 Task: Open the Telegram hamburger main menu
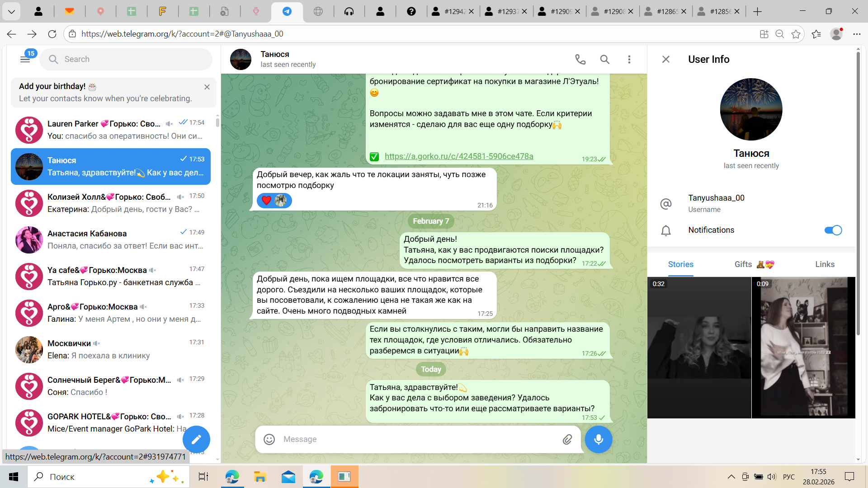[25, 59]
